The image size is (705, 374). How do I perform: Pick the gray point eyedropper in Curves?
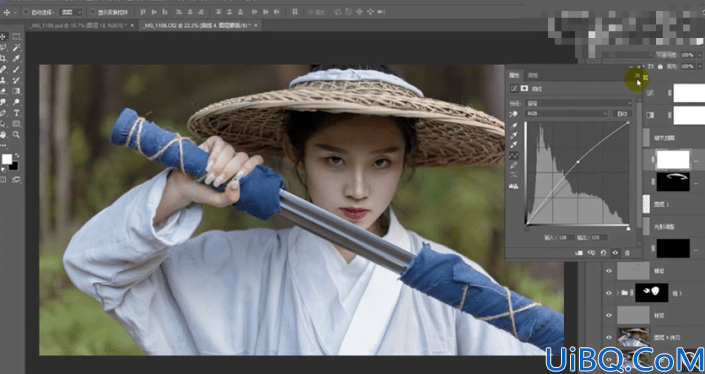tap(514, 135)
